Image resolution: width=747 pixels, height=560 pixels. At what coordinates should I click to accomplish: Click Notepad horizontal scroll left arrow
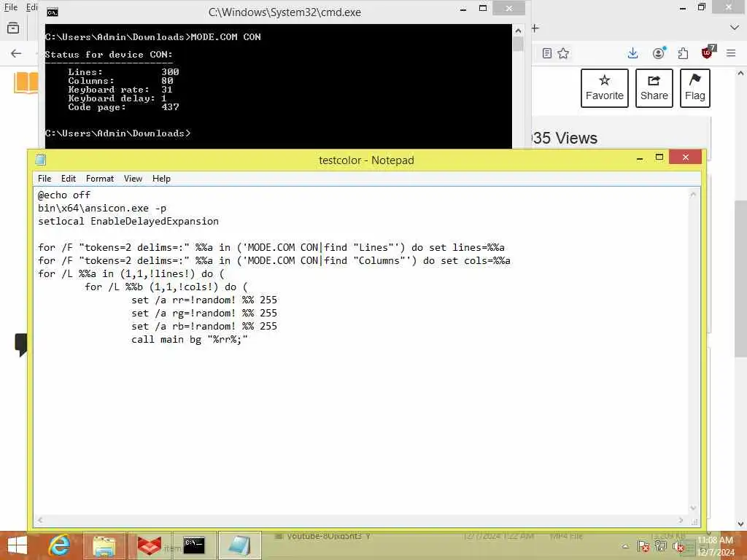pos(40,520)
